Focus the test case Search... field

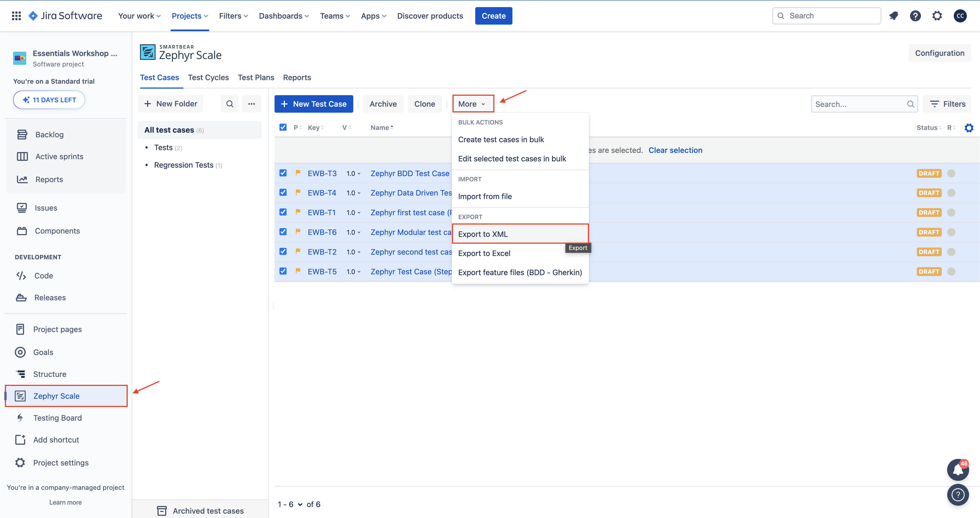point(864,104)
